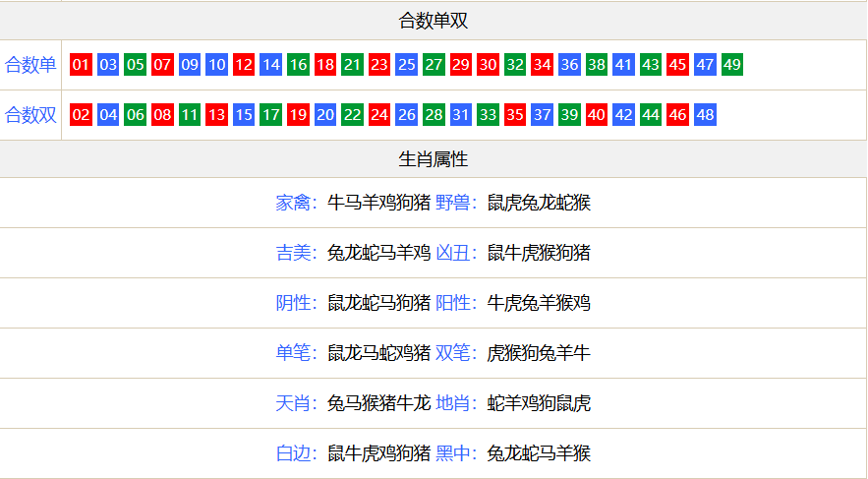Select the blue number 25 badge

pos(406,65)
